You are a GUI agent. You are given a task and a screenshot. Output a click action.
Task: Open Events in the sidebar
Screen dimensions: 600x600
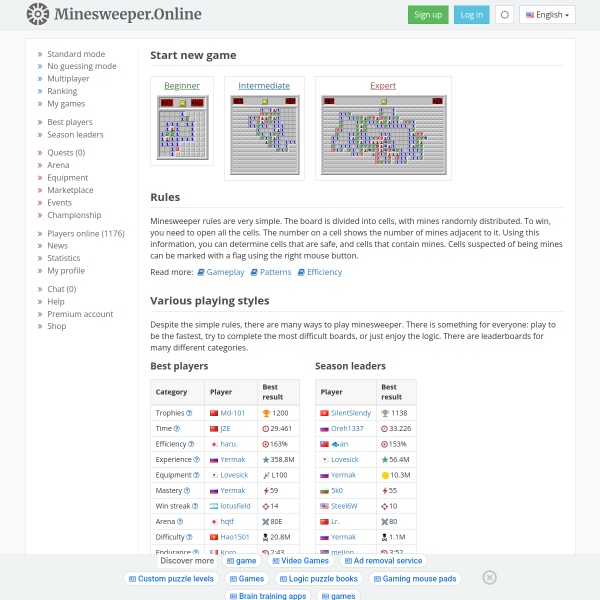pos(59,202)
